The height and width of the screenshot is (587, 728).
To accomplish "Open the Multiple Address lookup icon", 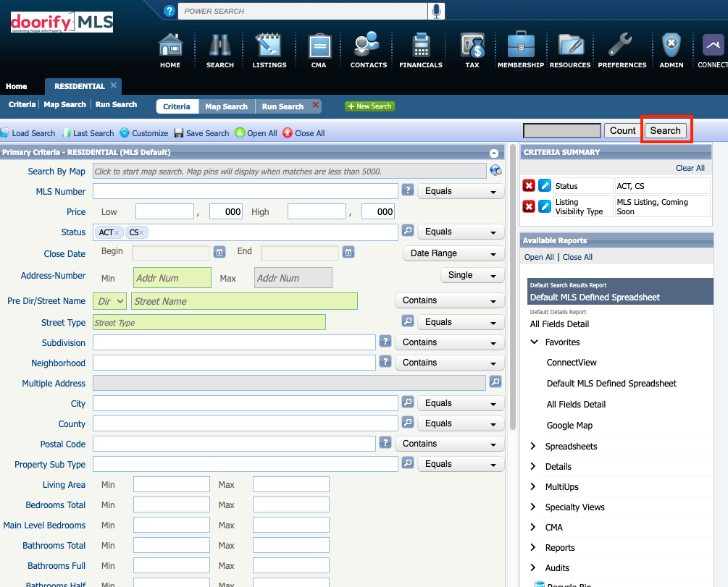I will point(495,382).
